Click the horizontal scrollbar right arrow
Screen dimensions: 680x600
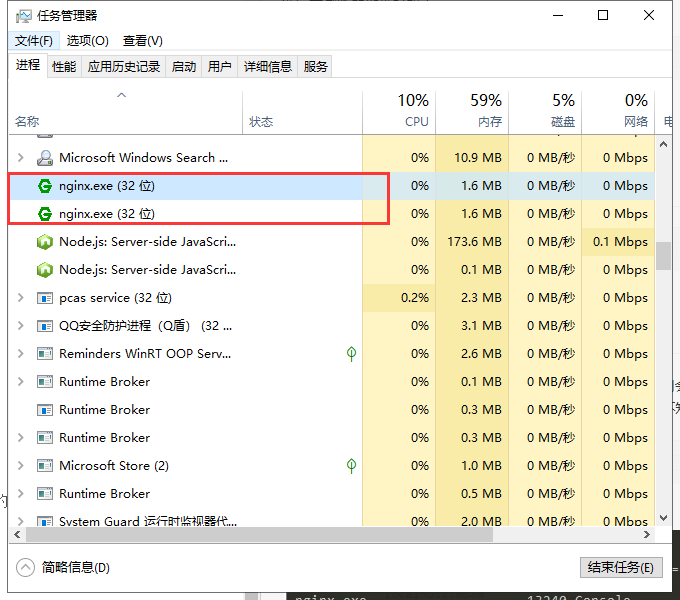click(647, 535)
